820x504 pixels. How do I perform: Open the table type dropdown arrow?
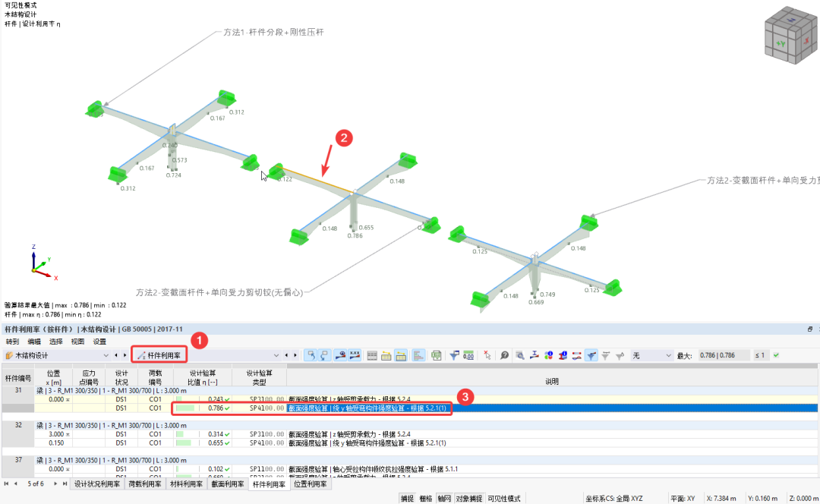tap(276, 355)
